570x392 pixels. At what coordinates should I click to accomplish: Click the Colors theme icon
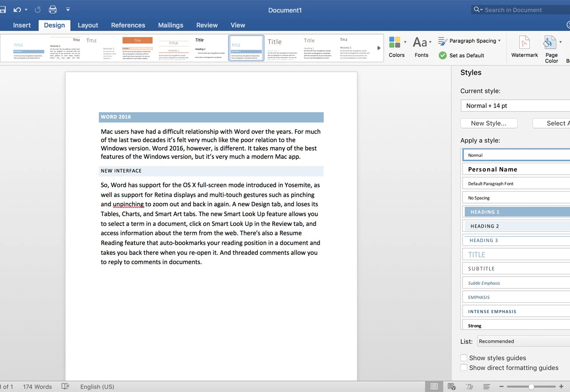[x=395, y=42]
